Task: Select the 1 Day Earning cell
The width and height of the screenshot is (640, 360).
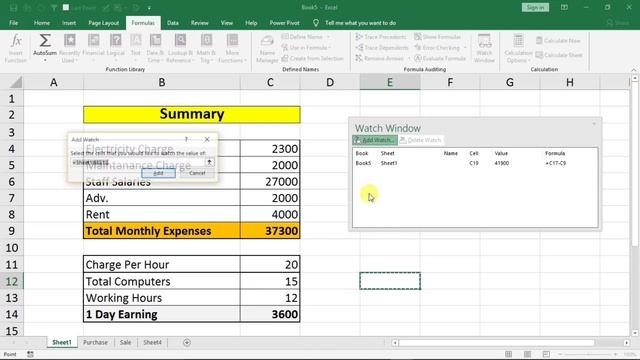Action: tap(162, 314)
